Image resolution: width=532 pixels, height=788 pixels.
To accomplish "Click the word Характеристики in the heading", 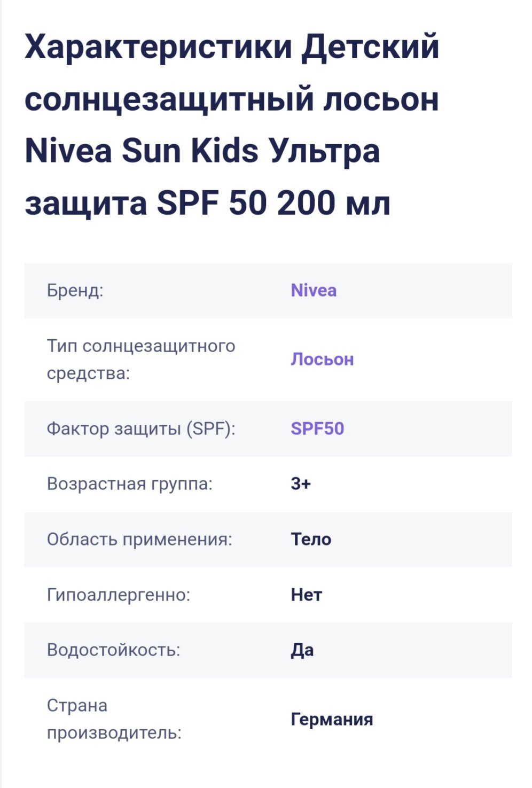I will click(x=158, y=47).
